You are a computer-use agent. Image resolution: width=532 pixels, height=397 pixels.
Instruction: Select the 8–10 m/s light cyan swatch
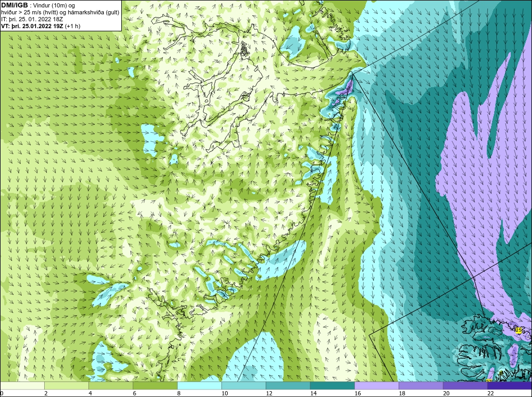click(x=199, y=386)
